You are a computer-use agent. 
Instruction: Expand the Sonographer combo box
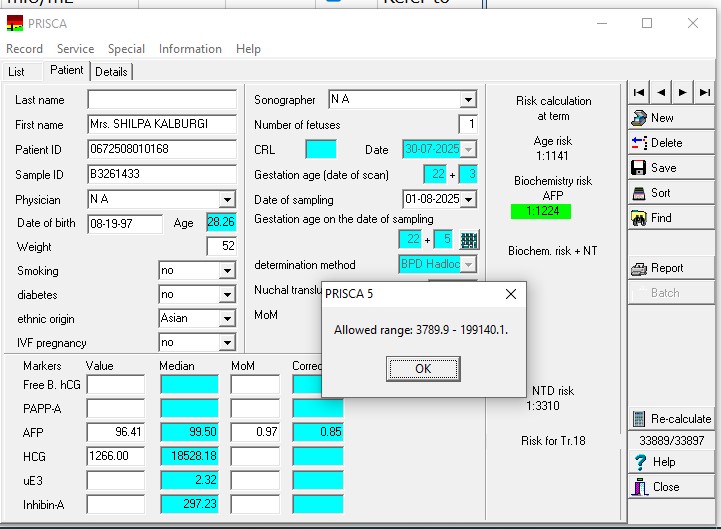click(468, 100)
